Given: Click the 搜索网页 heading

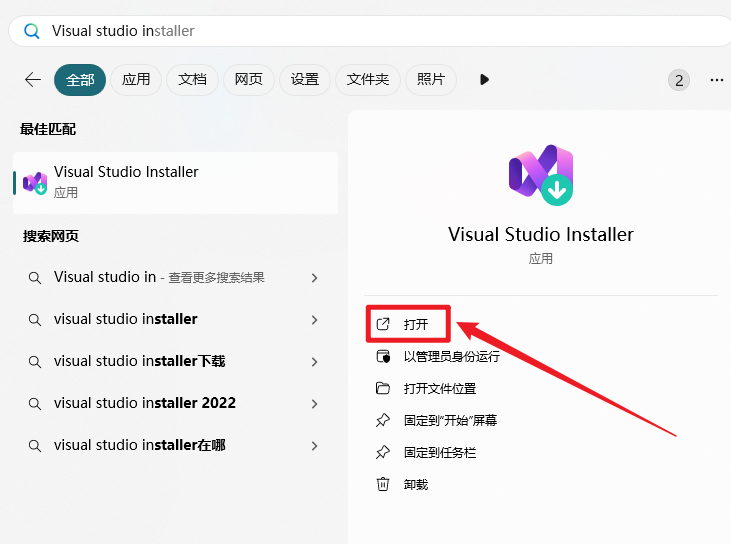Looking at the screenshot, I should [51, 236].
